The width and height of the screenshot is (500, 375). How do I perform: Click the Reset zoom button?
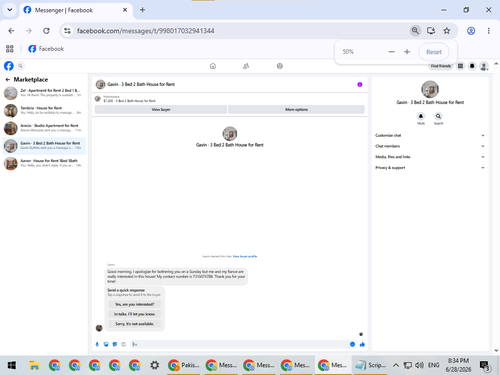pos(434,52)
